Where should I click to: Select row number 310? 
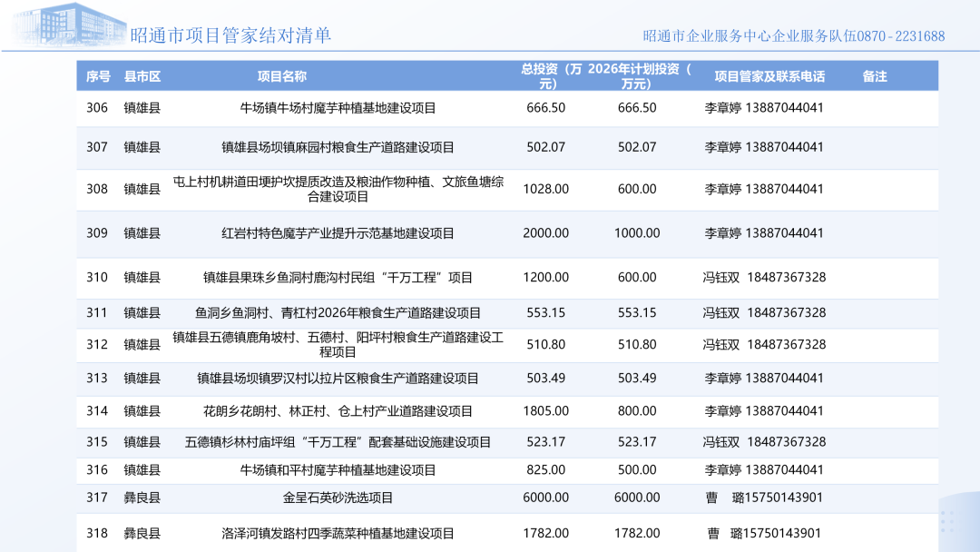coord(97,277)
